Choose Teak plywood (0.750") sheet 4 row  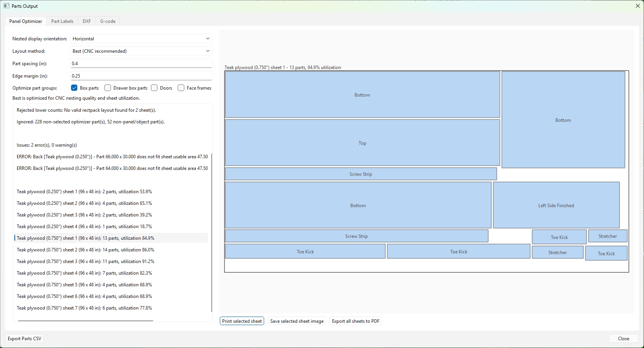(111, 273)
